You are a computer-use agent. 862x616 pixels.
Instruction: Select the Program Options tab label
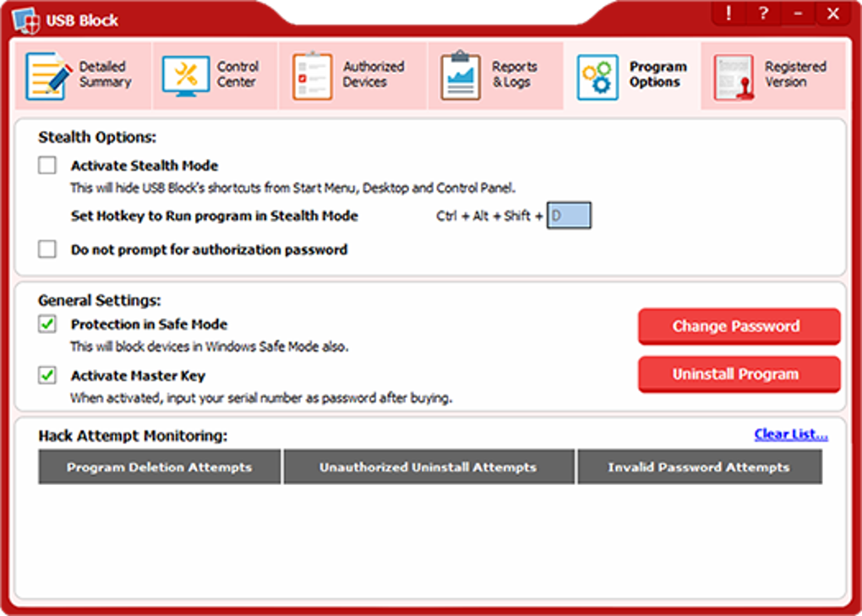point(657,74)
